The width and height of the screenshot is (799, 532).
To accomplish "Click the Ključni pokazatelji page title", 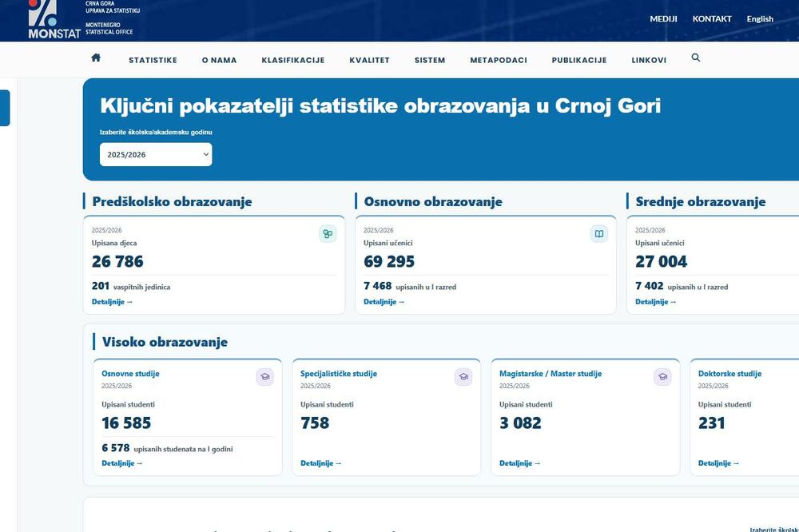I will click(x=380, y=106).
